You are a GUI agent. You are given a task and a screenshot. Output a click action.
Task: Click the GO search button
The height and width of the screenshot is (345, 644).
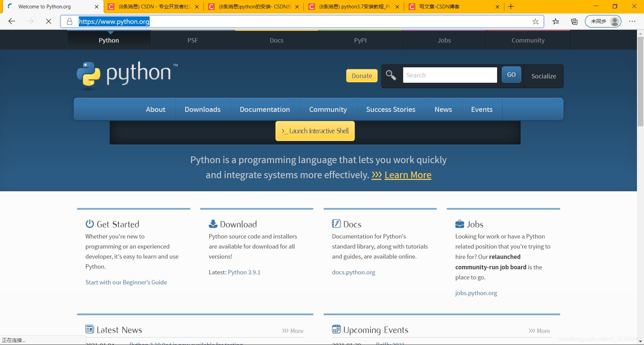[x=512, y=75]
